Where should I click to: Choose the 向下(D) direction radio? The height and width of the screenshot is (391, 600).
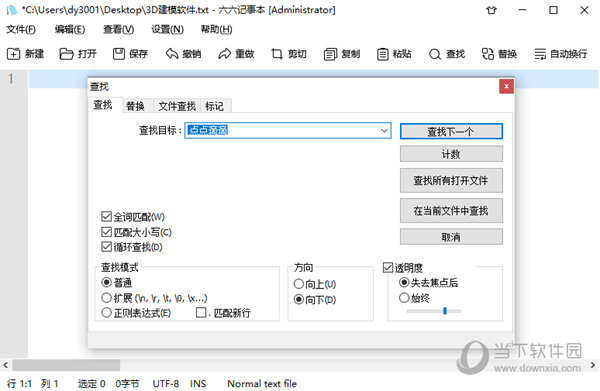[x=298, y=299]
